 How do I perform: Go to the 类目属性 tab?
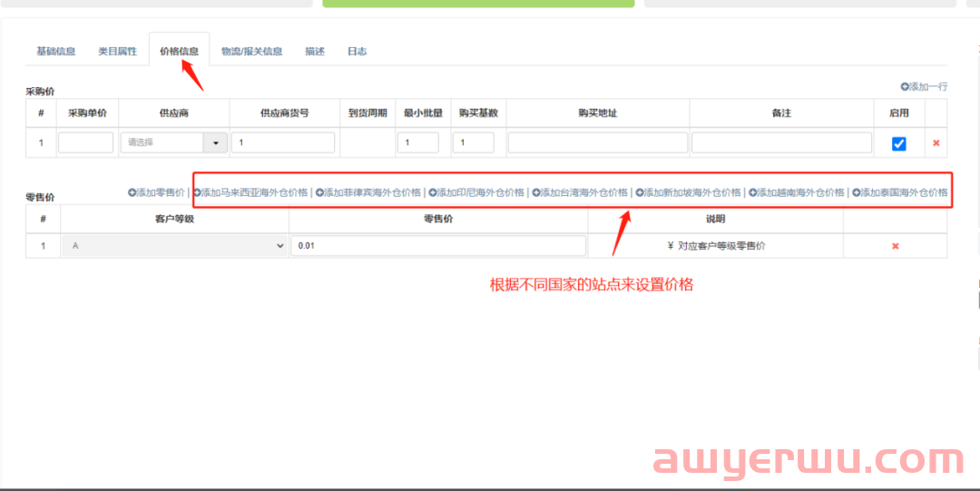[118, 52]
